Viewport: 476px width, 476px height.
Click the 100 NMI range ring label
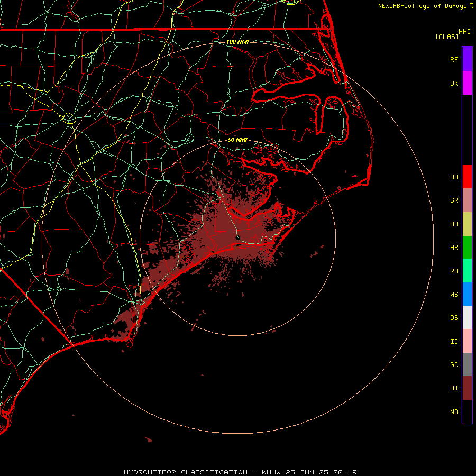point(237,42)
